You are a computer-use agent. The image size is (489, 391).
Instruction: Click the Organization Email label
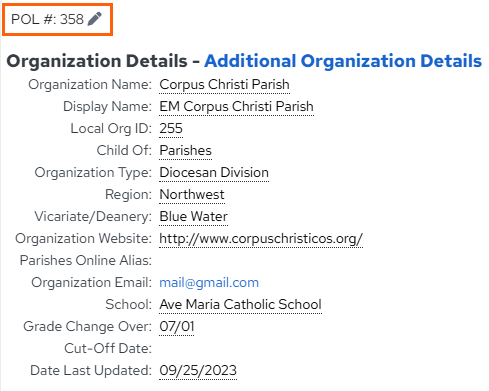pos(92,283)
